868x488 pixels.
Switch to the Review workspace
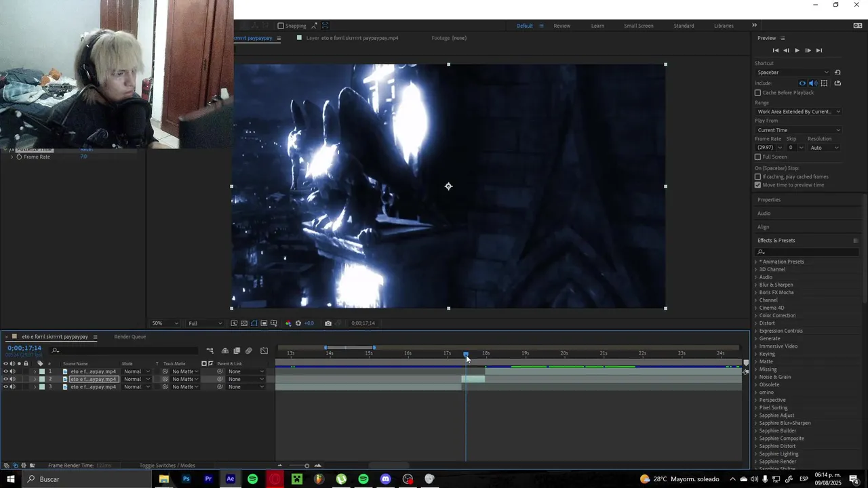click(x=561, y=26)
